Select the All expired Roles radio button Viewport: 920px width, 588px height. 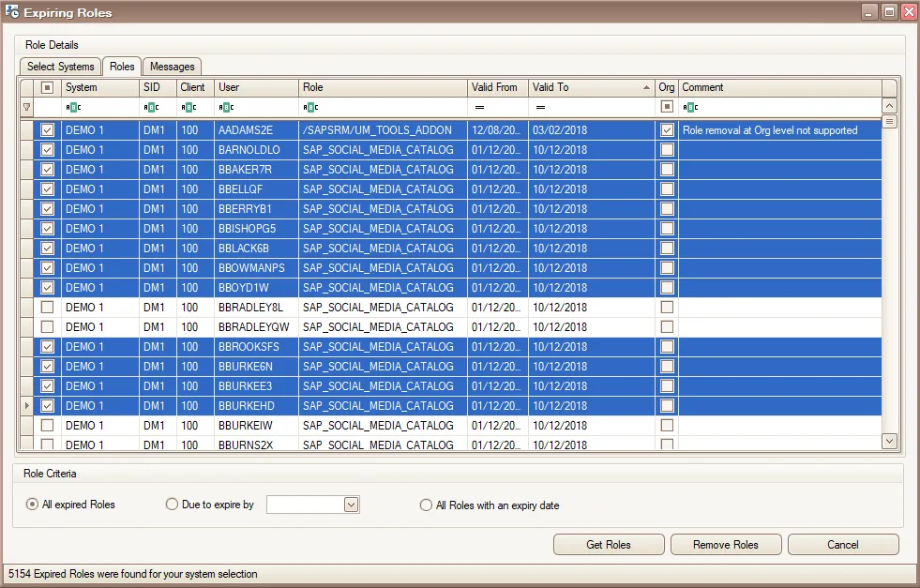pos(32,505)
